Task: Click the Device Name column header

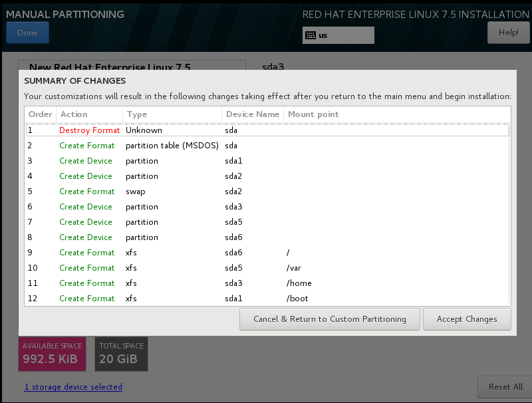Action: (x=253, y=114)
